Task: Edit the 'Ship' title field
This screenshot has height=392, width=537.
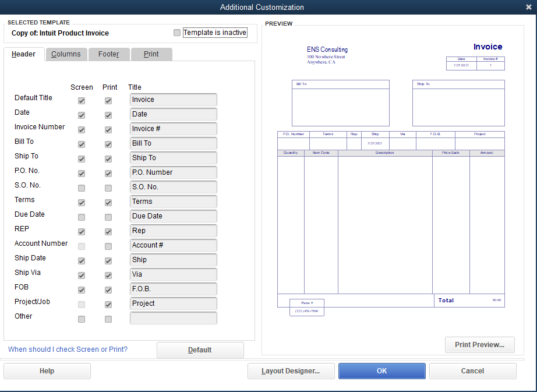Action: [174, 260]
